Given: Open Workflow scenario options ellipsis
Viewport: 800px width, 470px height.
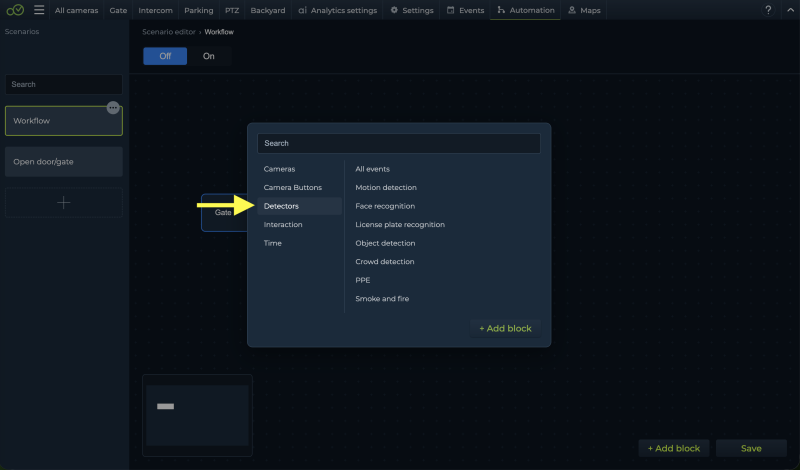Looking at the screenshot, I should tap(113, 108).
